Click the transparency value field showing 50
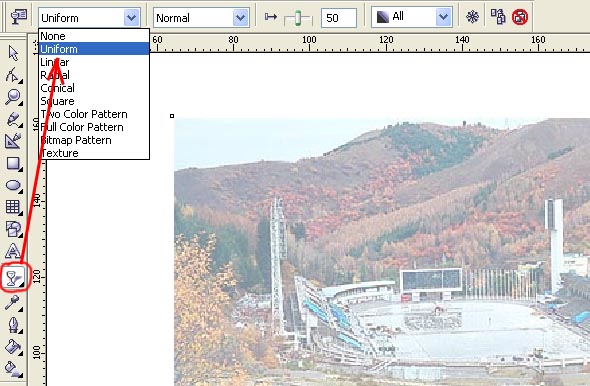Viewport: 590px width, 386px height. (x=339, y=18)
